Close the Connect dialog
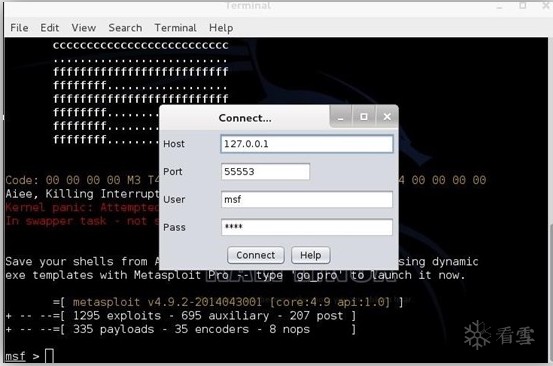This screenshot has width=553, height=366. coord(387,117)
